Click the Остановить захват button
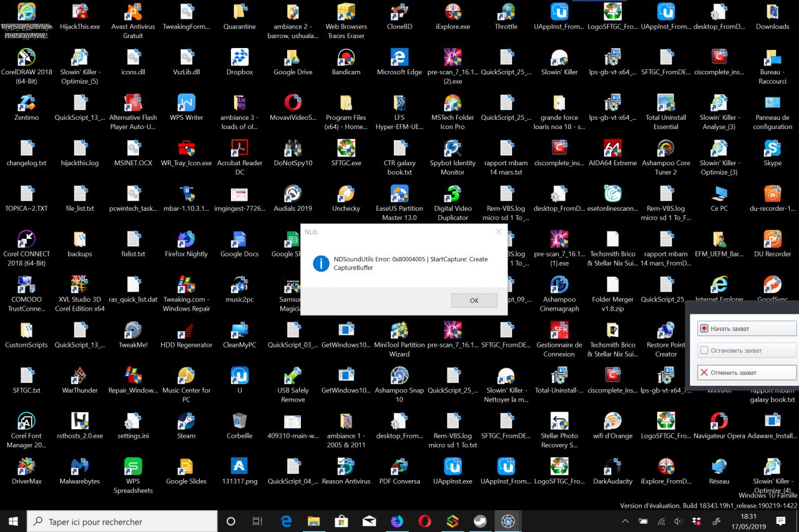This screenshot has height=532, width=799. 747,351
